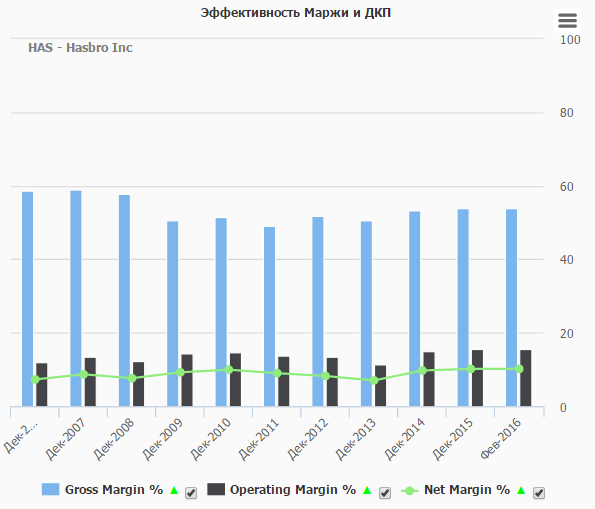
Task: Click the 60 value on the y-axis
Action: point(567,187)
